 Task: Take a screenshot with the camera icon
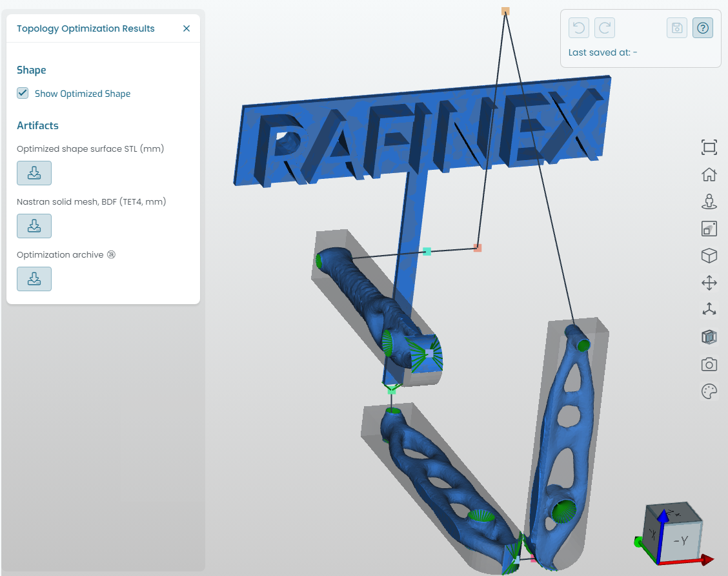tap(709, 364)
